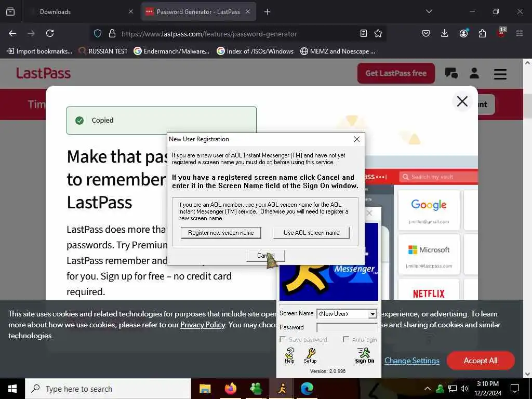Open Firefox application hamburger menu
Image resolution: width=532 pixels, height=399 pixels.
(519, 33)
